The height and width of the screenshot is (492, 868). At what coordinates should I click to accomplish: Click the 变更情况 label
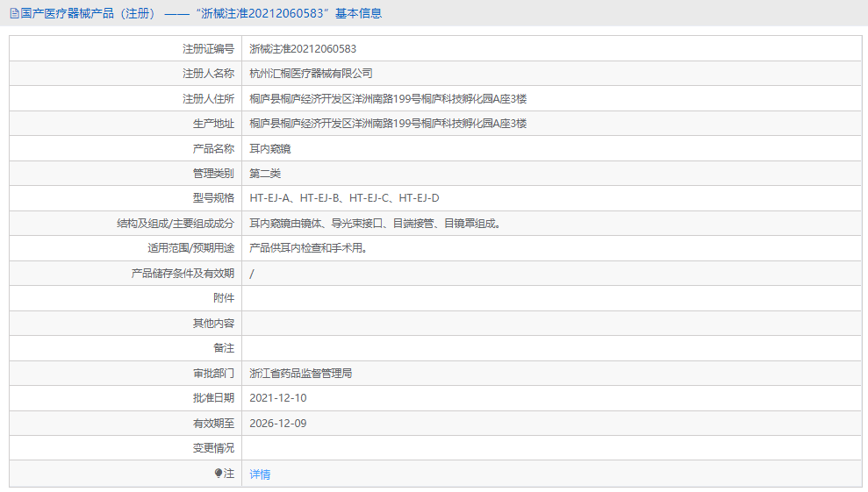213,448
